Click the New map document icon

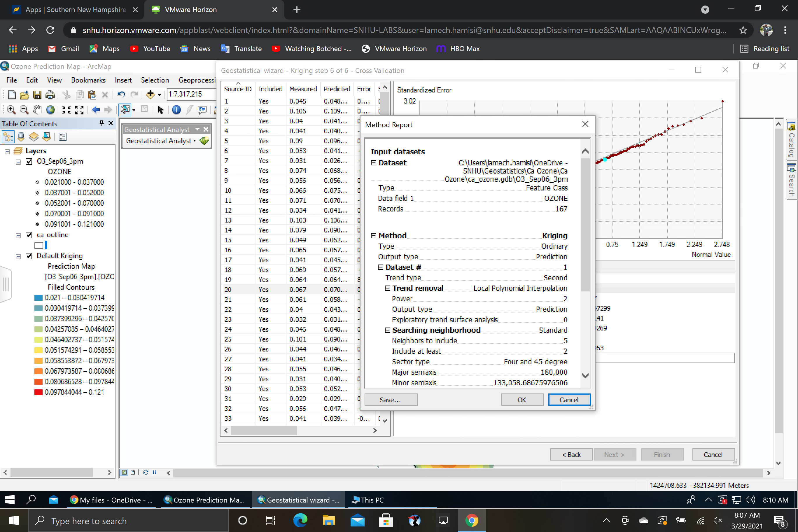(x=12, y=94)
